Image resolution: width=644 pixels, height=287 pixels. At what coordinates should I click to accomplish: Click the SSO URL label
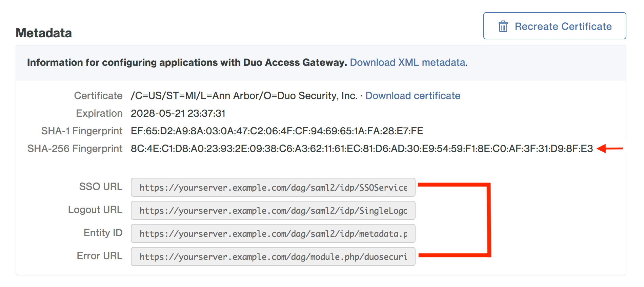pyautogui.click(x=101, y=187)
